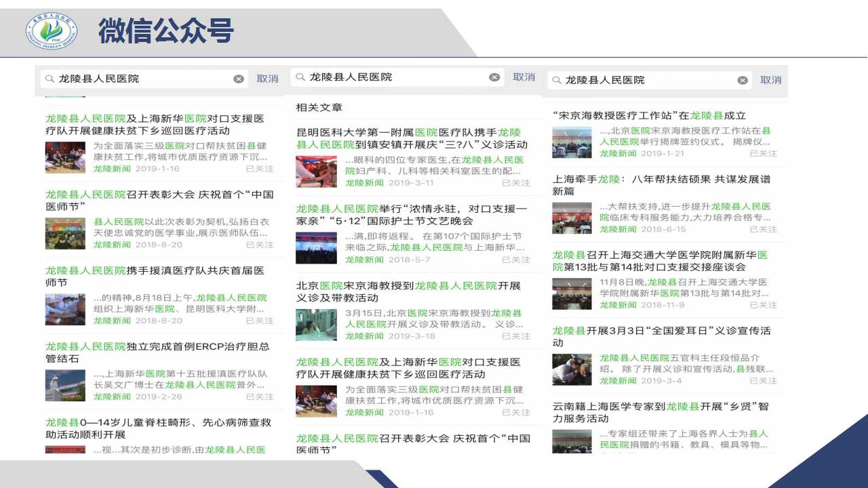Click 已关注 on the 2018-5-7 article row

[516, 260]
